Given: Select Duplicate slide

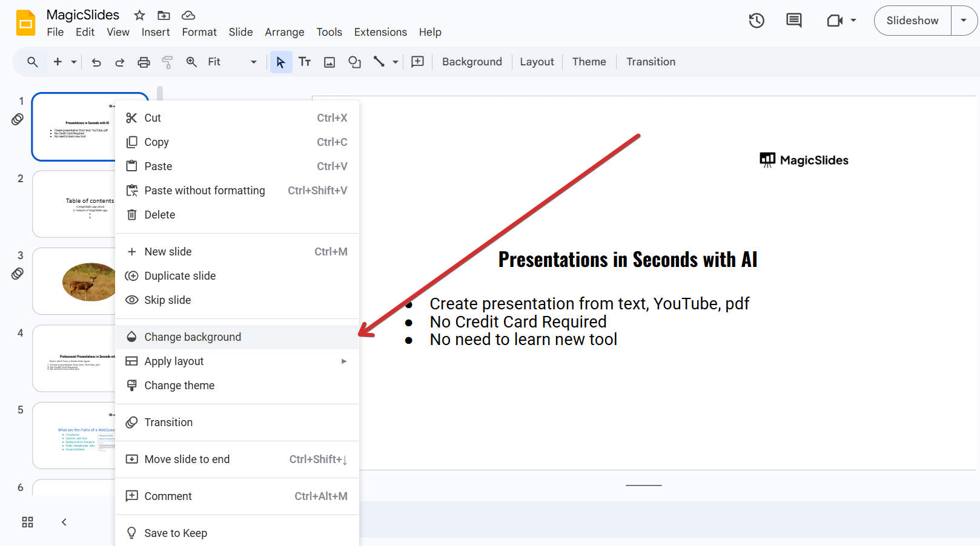Looking at the screenshot, I should [x=237, y=276].
